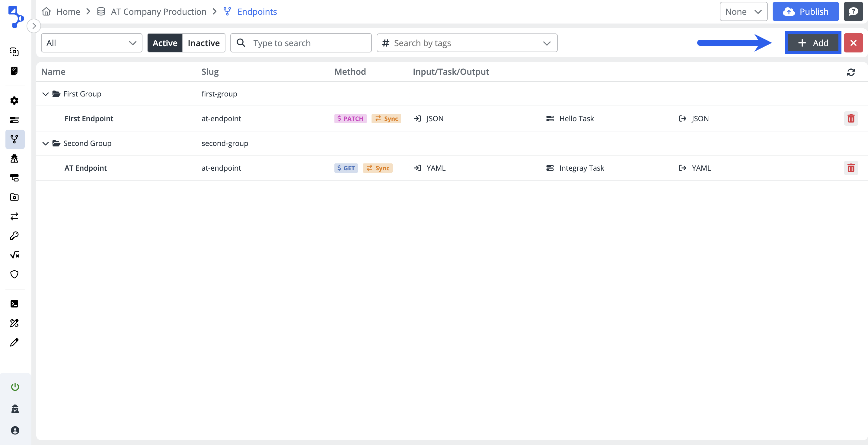Expand the sidebar with arrow toggle
Viewport: 868px width, 445px height.
pos(34,26)
